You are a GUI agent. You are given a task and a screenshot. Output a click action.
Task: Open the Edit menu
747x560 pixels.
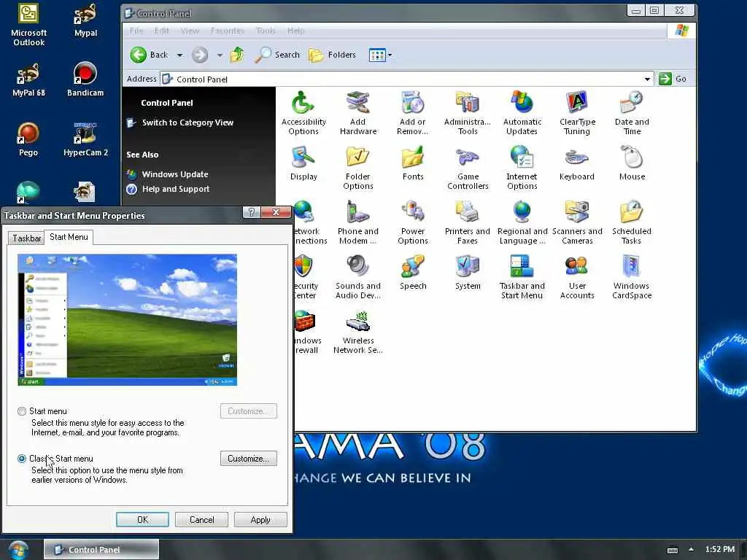(x=161, y=31)
